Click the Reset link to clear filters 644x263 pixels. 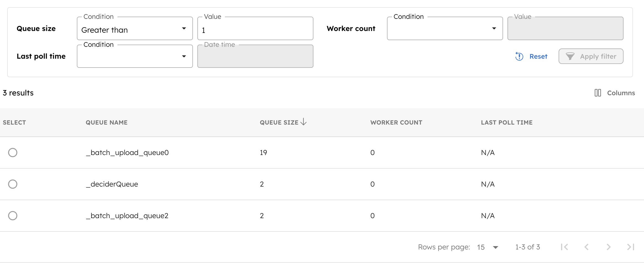point(538,56)
